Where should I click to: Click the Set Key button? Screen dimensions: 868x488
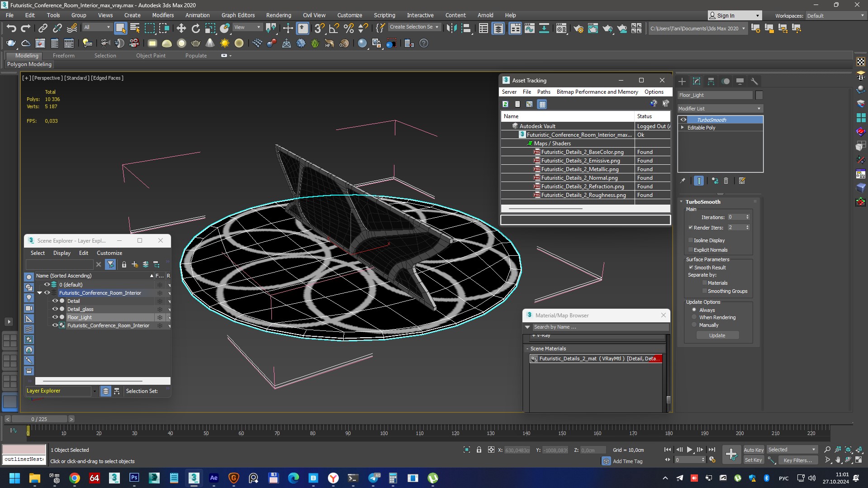754,460
